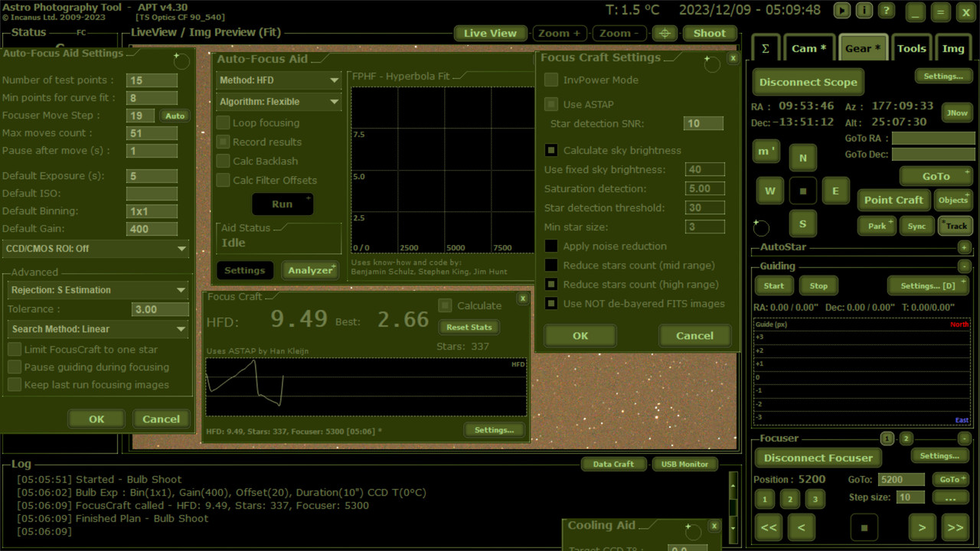Stop scope movement with the center square button
The height and width of the screenshot is (551, 980).
coord(803,191)
